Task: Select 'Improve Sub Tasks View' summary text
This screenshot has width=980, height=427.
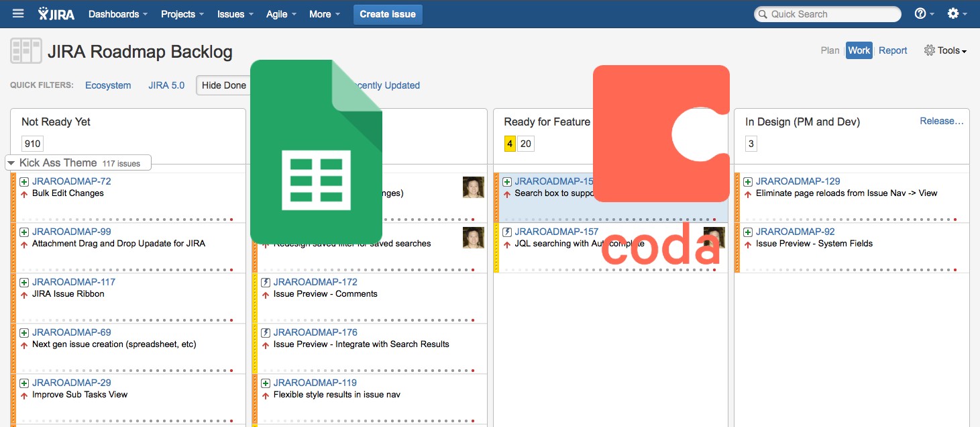Action: [80, 395]
